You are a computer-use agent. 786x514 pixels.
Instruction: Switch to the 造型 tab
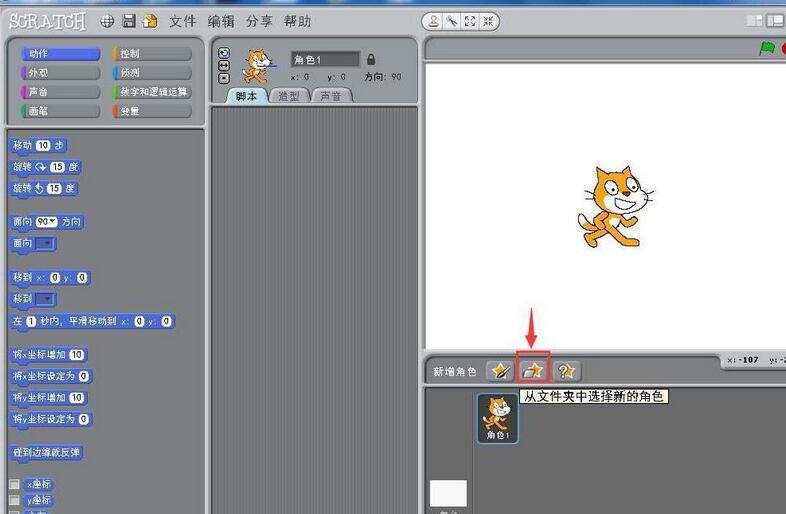289,96
